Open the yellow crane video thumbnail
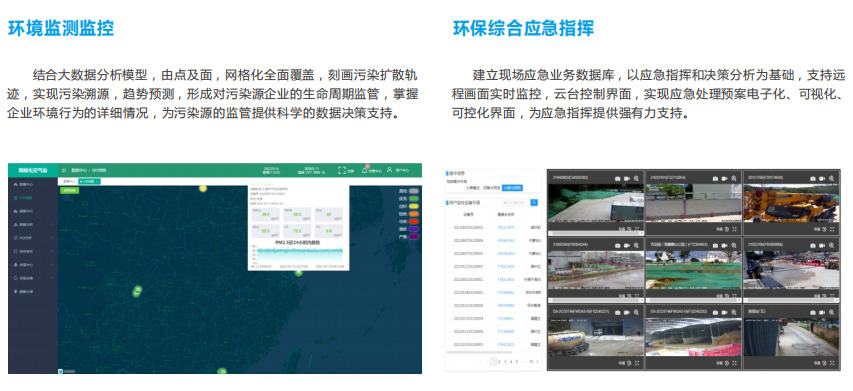The height and width of the screenshot is (391, 853). [791, 203]
